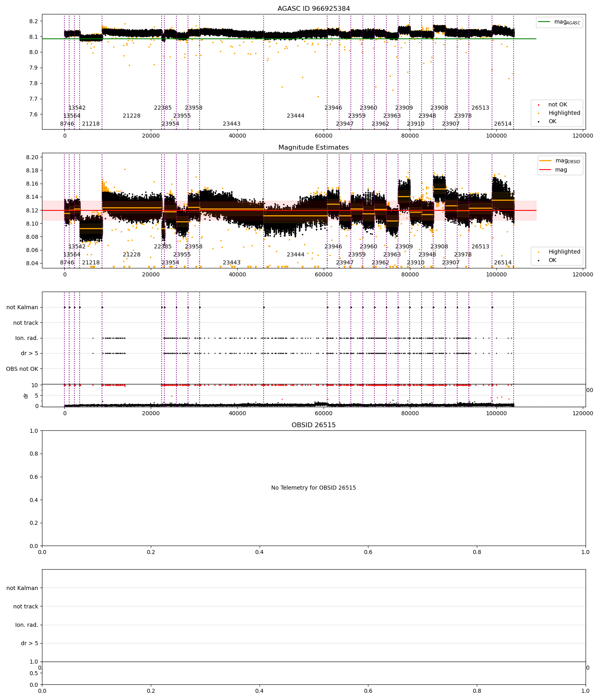Click the 'dr' y-axis label
Screen dimensions: 600x700
[26, 396]
